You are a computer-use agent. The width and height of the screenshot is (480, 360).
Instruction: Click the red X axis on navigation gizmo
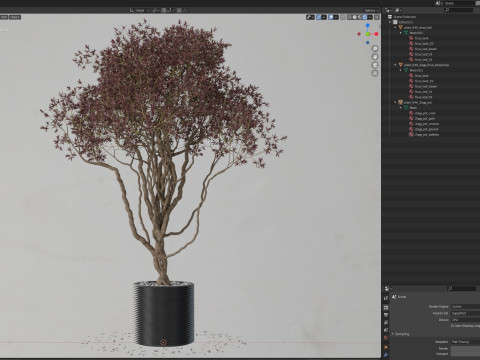[376, 34]
